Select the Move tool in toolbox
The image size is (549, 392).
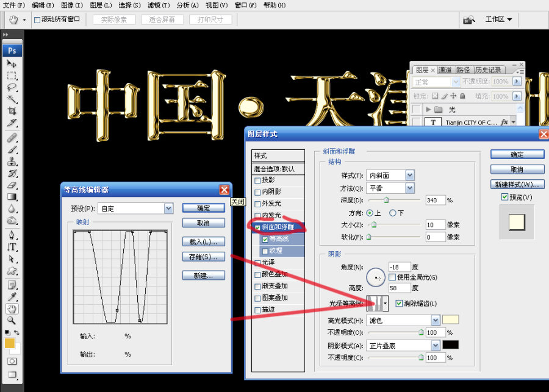tap(12, 63)
